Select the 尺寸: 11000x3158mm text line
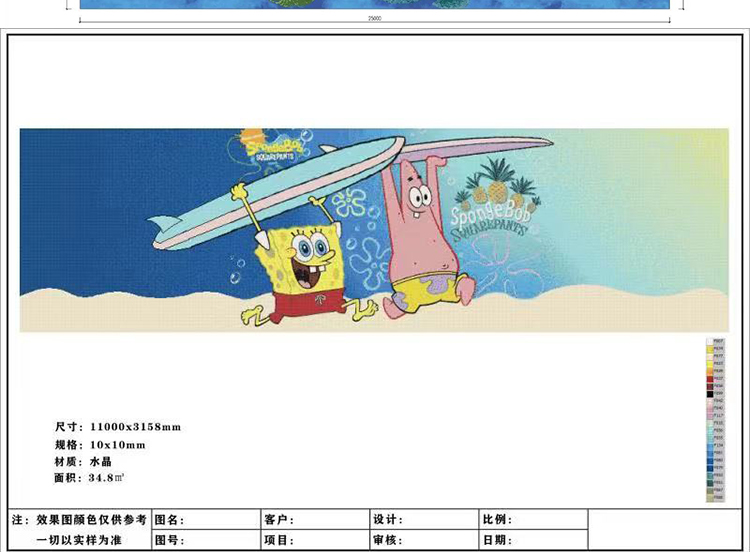The image size is (750, 552). click(x=118, y=427)
